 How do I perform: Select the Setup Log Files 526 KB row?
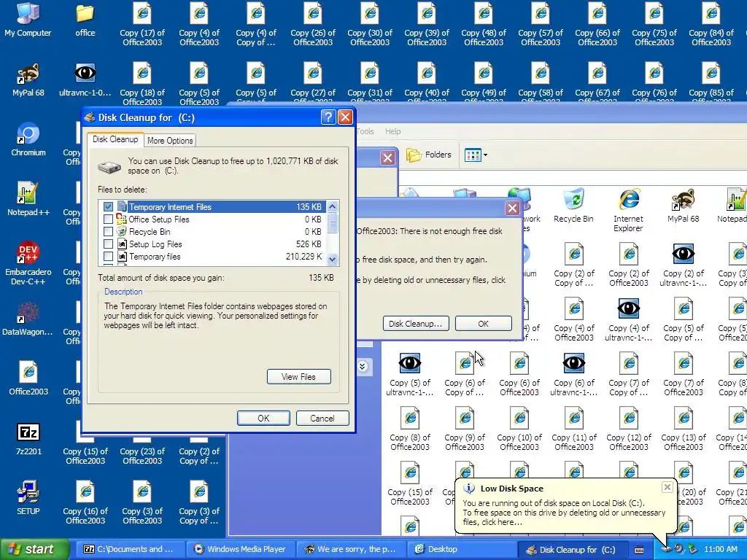212,244
